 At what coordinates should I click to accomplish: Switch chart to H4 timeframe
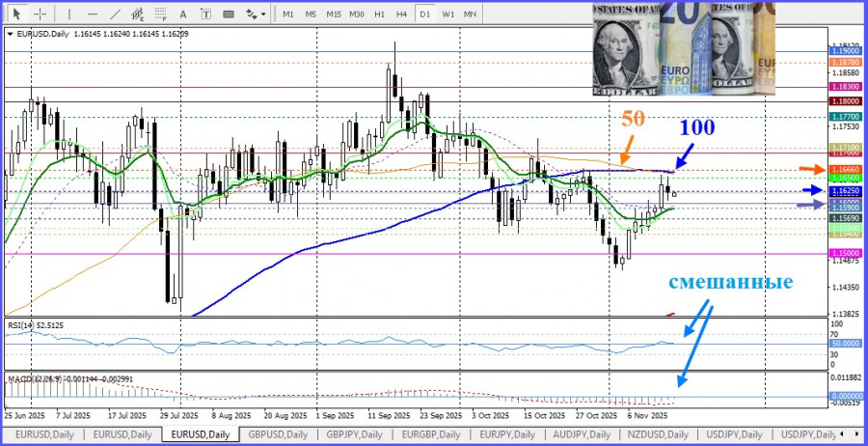click(x=402, y=14)
